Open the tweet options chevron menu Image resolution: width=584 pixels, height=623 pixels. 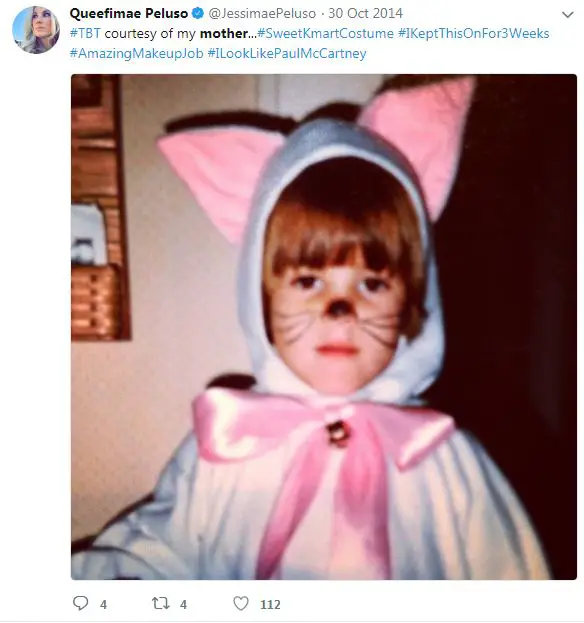568,15
